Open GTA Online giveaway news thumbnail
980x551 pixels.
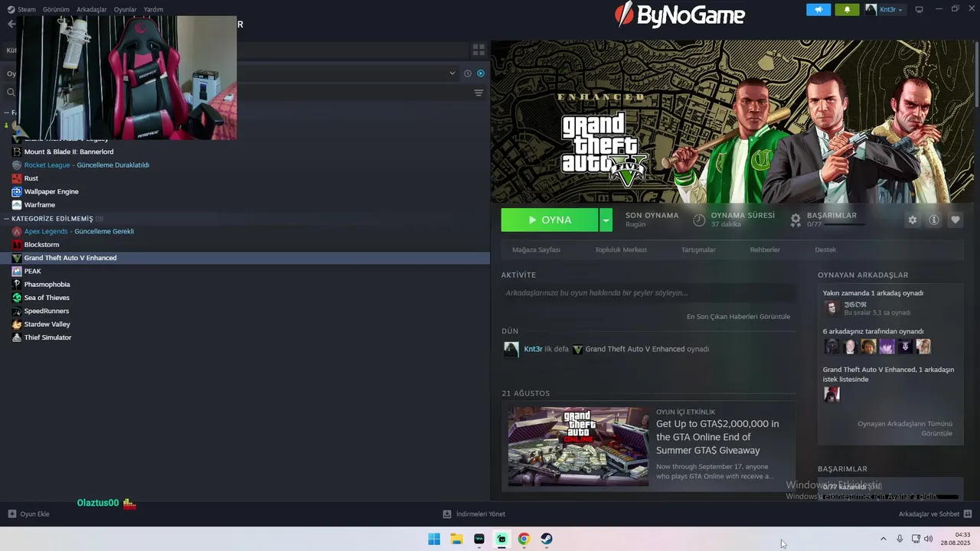(578, 446)
